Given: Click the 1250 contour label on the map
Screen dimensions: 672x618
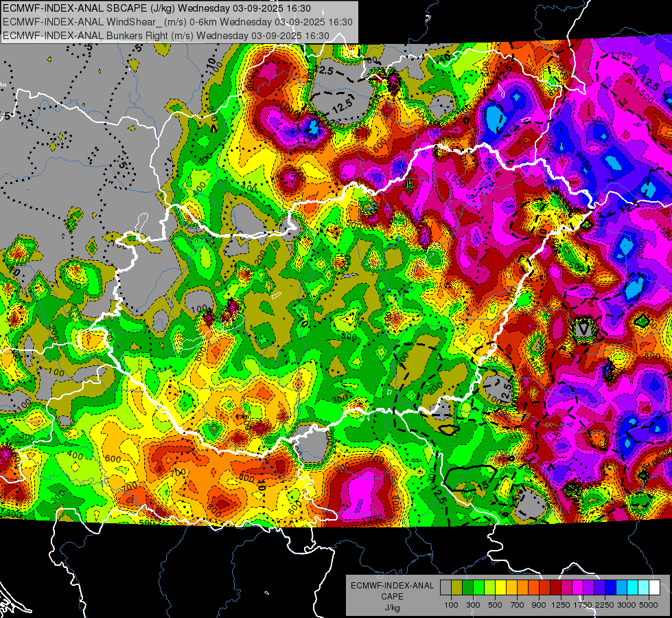Looking at the screenshot, I should tap(372, 519).
